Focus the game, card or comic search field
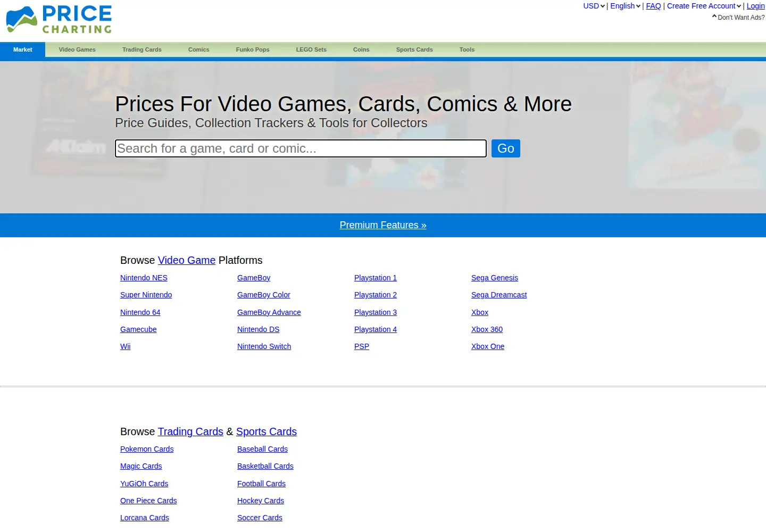The height and width of the screenshot is (532, 766). pos(301,148)
